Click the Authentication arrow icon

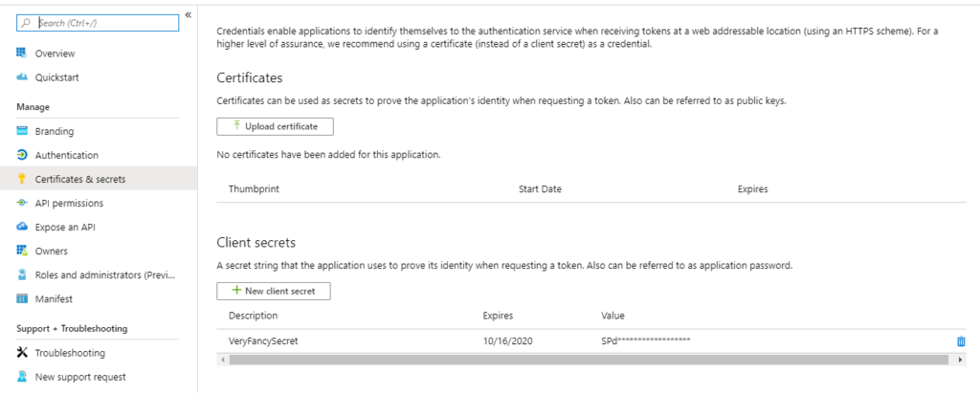pyautogui.click(x=22, y=155)
